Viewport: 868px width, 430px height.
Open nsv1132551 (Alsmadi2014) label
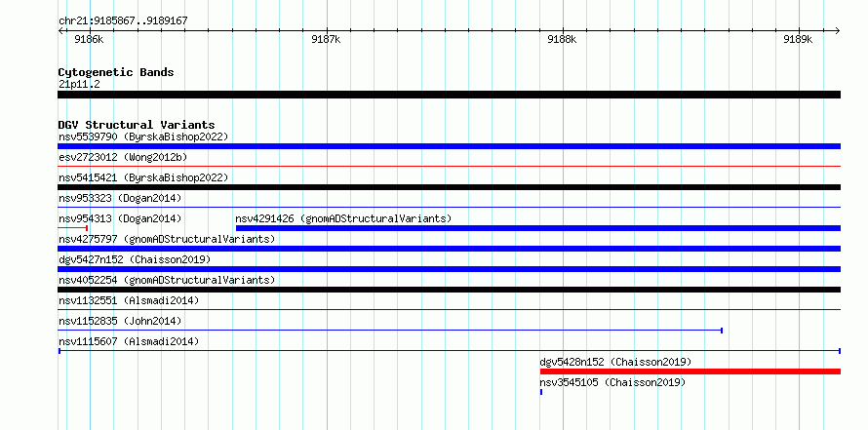point(129,300)
